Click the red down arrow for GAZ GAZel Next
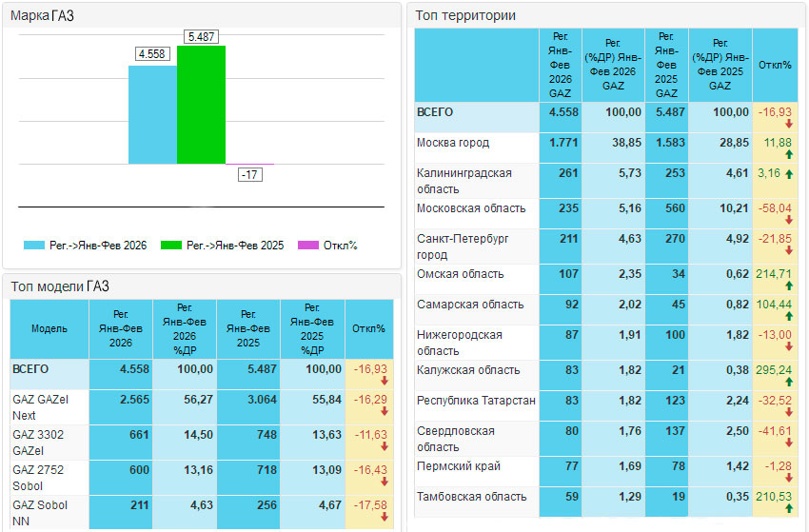 [x=385, y=413]
